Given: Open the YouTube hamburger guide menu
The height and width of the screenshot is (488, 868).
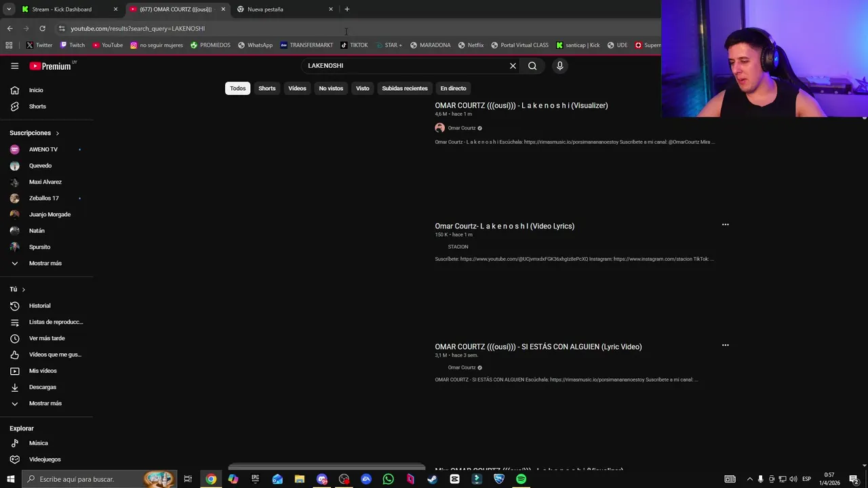Looking at the screenshot, I should coord(14,66).
